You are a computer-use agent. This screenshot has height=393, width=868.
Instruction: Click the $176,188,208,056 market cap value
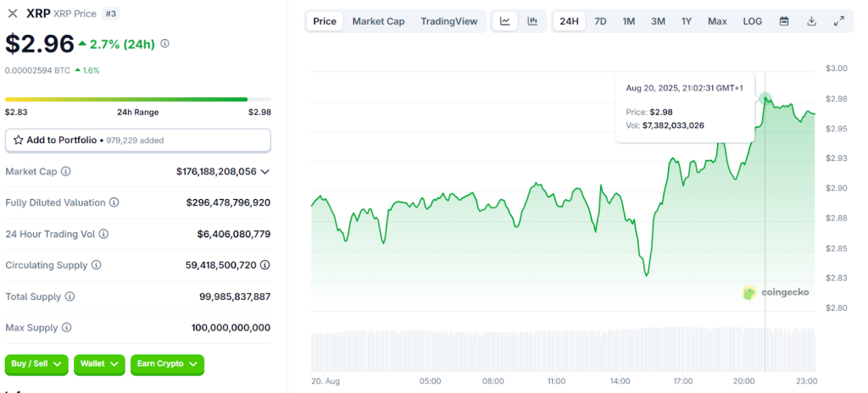pos(216,172)
